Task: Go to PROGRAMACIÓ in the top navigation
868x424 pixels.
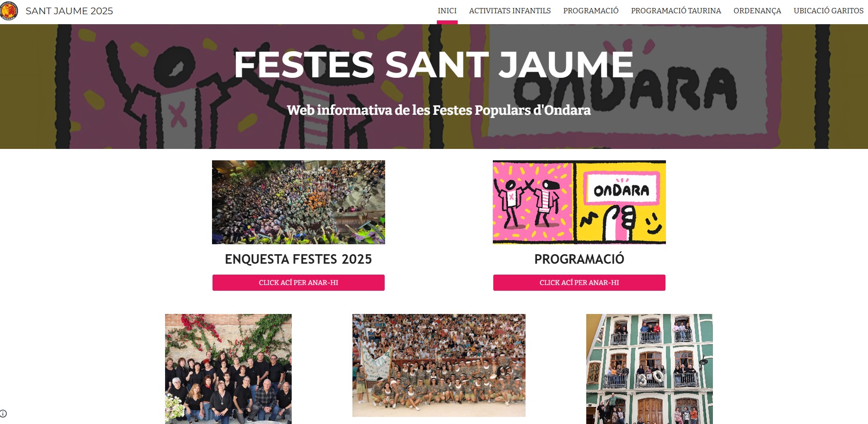Action: (591, 11)
